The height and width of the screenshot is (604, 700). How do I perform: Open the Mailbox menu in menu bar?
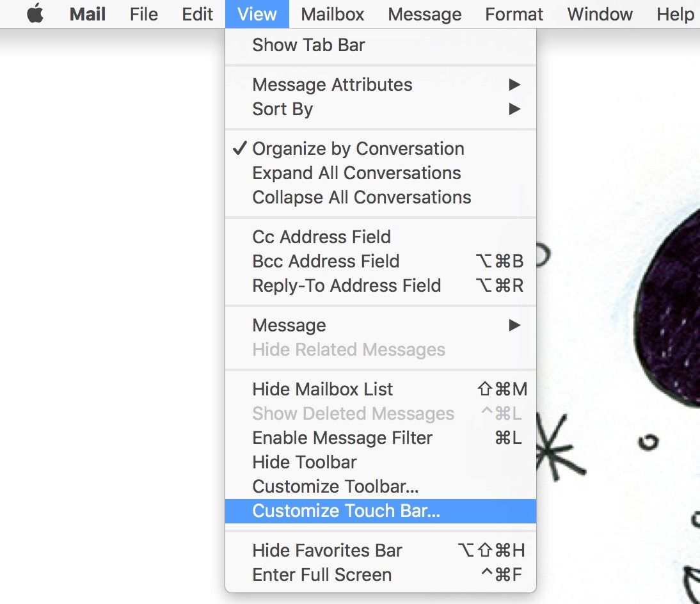click(332, 14)
